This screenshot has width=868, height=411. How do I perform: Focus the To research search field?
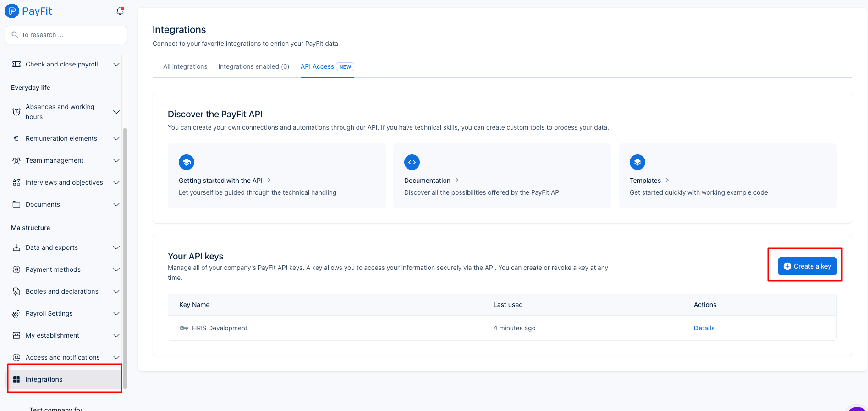[66, 35]
